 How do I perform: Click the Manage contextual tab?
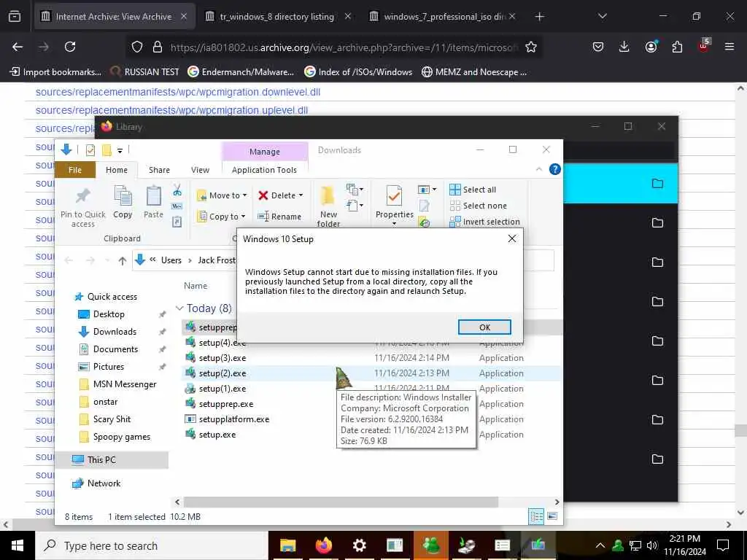264,152
